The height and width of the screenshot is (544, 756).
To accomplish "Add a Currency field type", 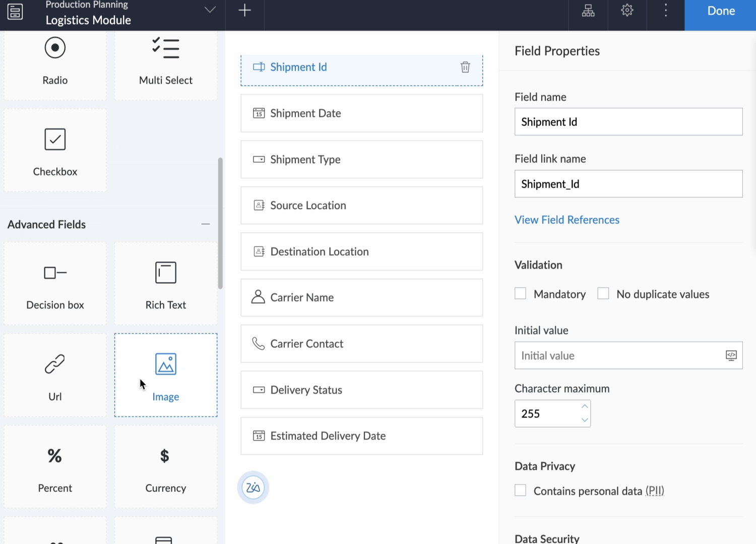I will pos(166,466).
